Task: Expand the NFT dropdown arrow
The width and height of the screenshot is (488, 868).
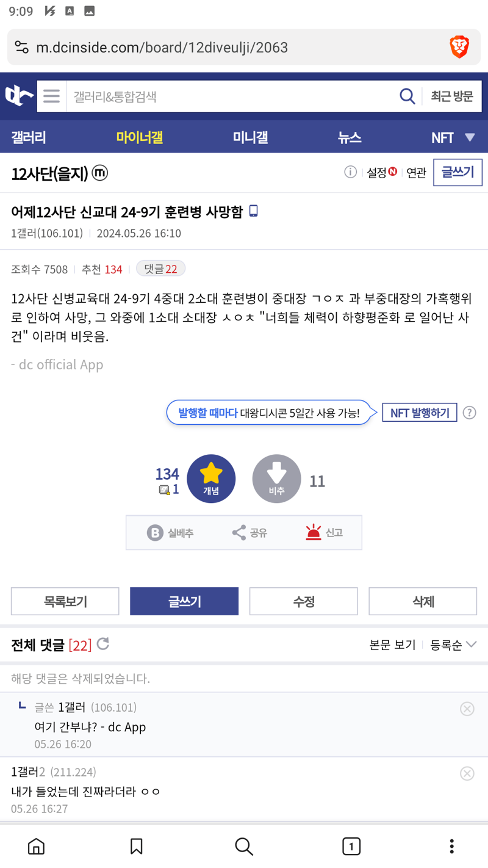Action: click(x=470, y=137)
